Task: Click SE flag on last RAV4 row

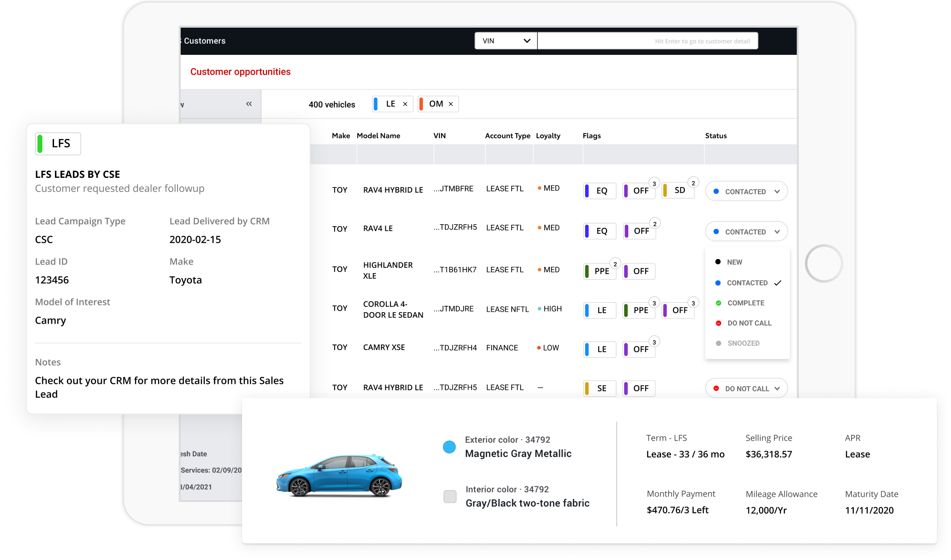Action: [600, 388]
